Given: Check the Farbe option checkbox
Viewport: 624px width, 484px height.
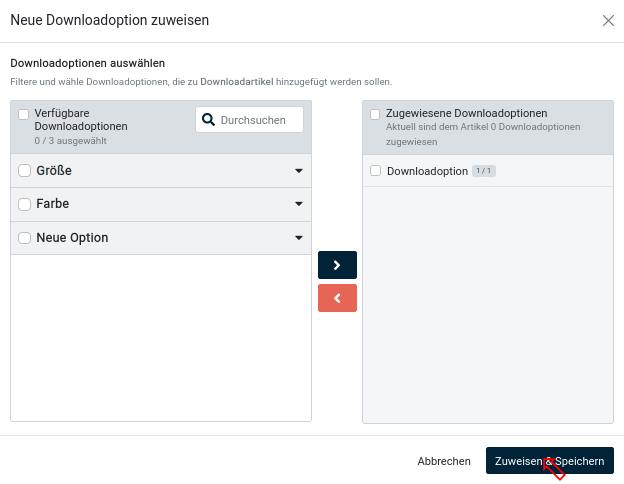Looking at the screenshot, I should pyautogui.click(x=25, y=204).
